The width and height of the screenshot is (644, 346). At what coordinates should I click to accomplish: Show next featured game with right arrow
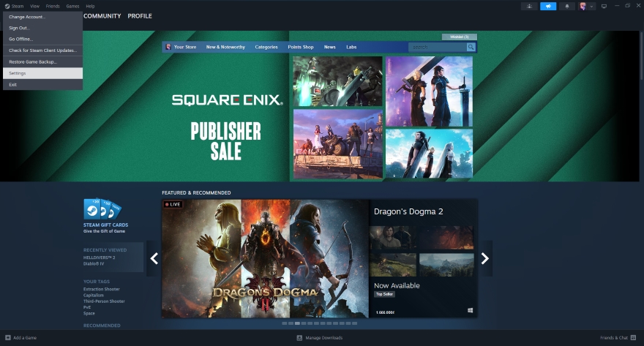point(485,258)
